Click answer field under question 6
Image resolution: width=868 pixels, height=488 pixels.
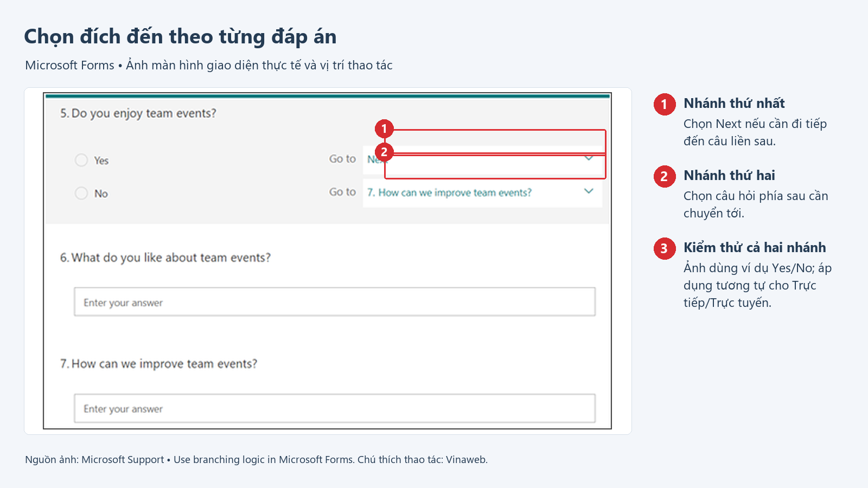pyautogui.click(x=335, y=302)
